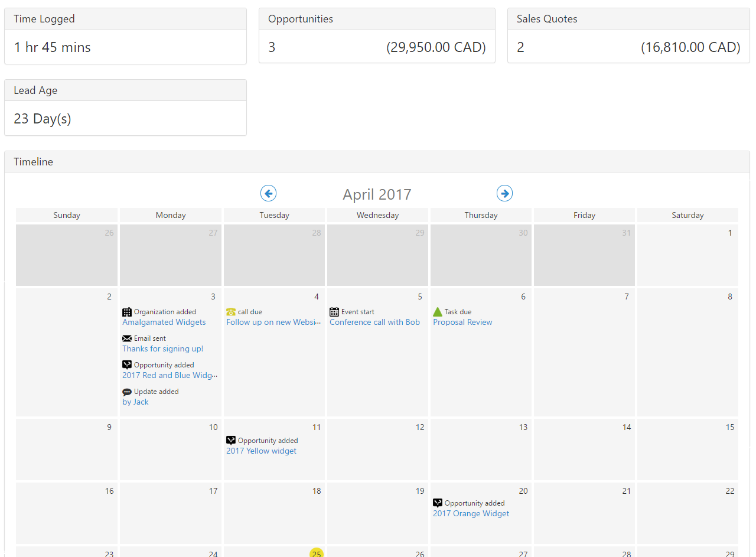Viewport: 756px width, 557px height.
Task: Open the 2017 Orange Widget opportunity
Action: (471, 514)
